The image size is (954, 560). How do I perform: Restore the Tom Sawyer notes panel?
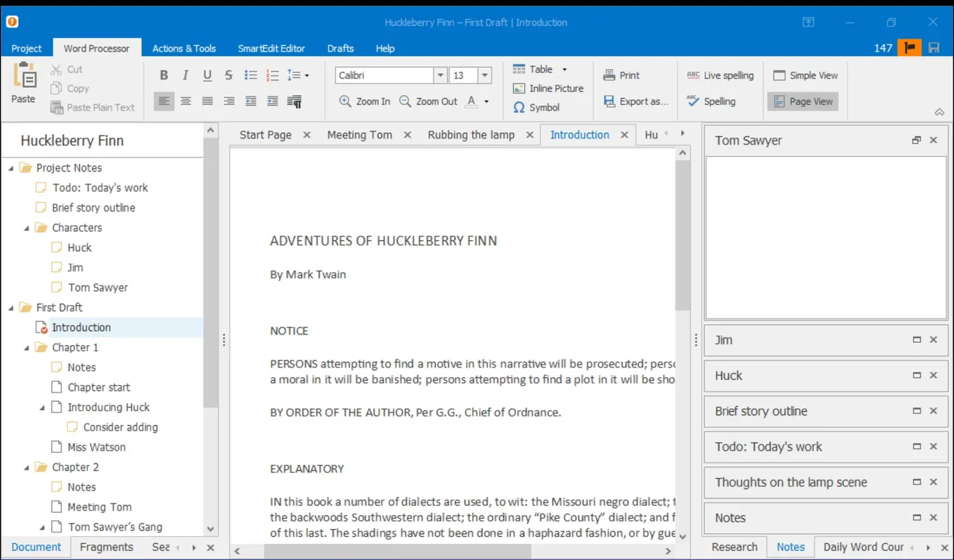pos(916,140)
